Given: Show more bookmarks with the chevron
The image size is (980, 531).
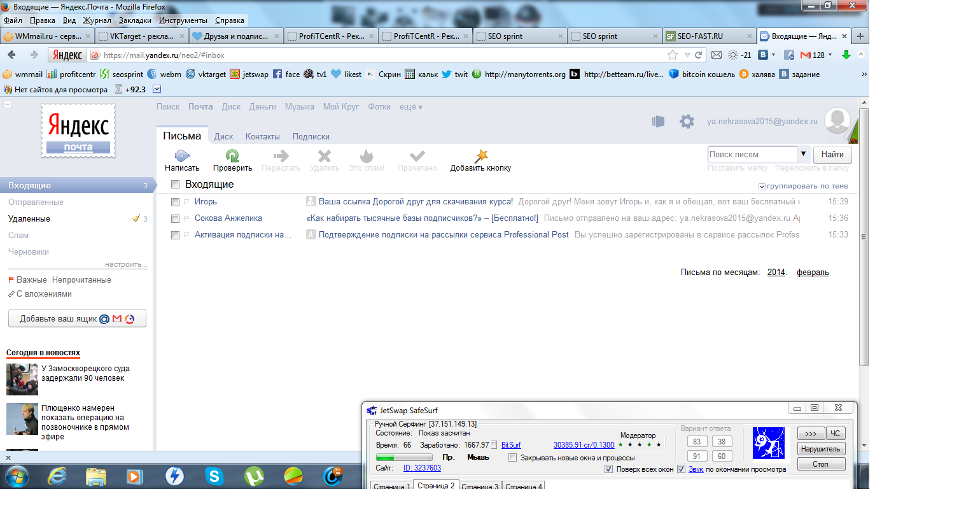Looking at the screenshot, I should (864, 74).
